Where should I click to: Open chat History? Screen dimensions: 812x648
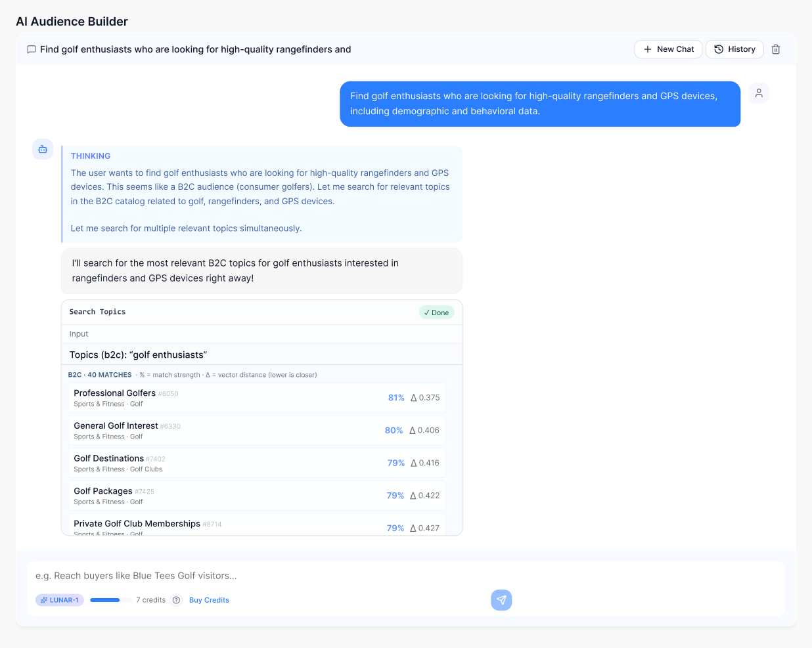click(x=734, y=49)
